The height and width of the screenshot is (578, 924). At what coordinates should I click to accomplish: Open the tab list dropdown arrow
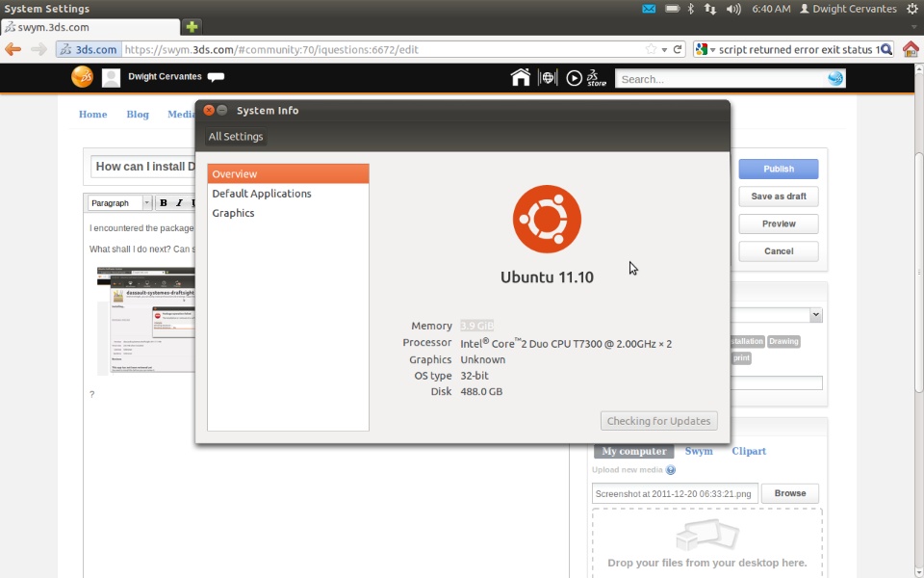click(x=914, y=27)
